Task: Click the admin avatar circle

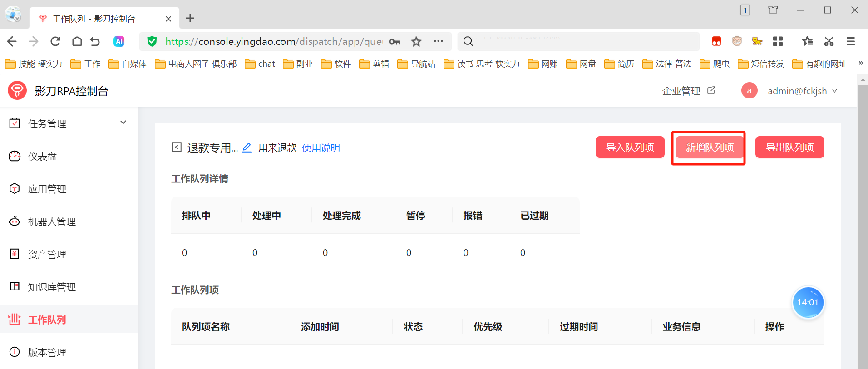Action: pyautogui.click(x=749, y=91)
